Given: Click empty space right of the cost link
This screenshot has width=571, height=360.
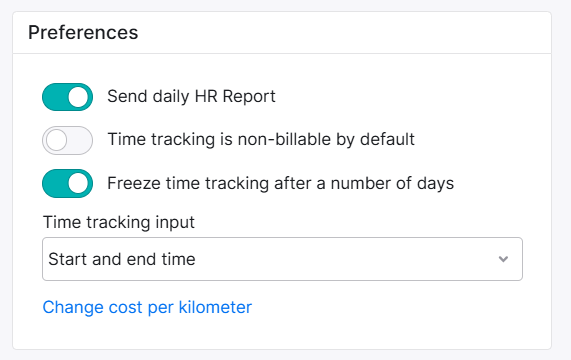Looking at the screenshot, I should click(386, 308).
